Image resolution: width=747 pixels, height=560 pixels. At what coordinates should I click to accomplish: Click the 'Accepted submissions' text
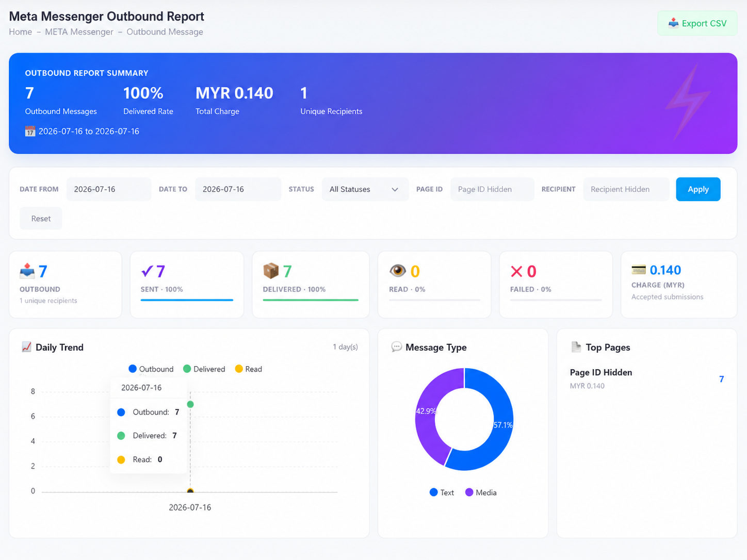point(667,297)
